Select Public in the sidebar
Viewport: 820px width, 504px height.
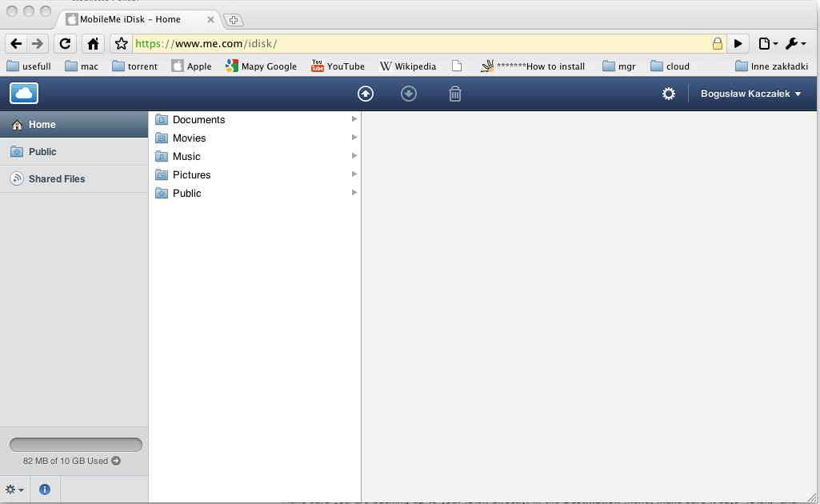74,152
